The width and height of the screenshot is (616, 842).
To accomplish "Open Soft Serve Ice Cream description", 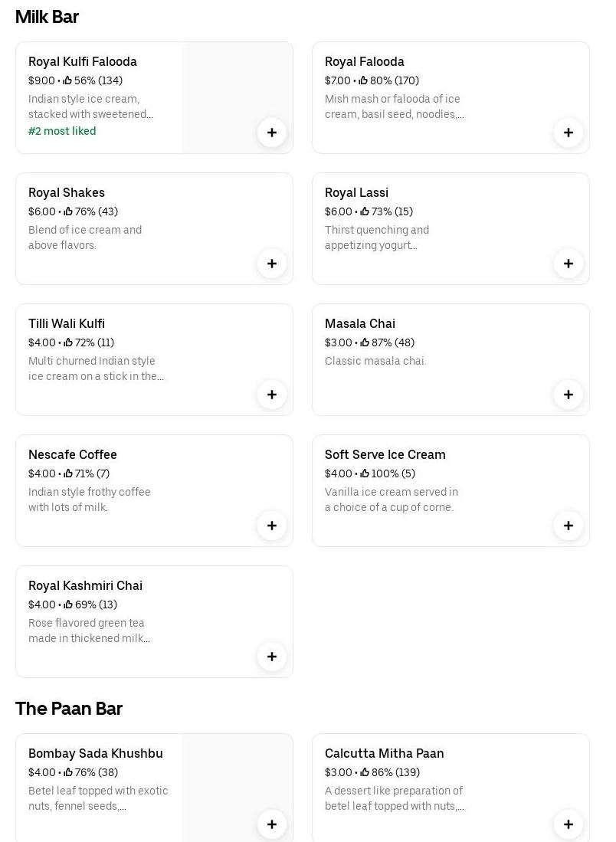I will [391, 500].
